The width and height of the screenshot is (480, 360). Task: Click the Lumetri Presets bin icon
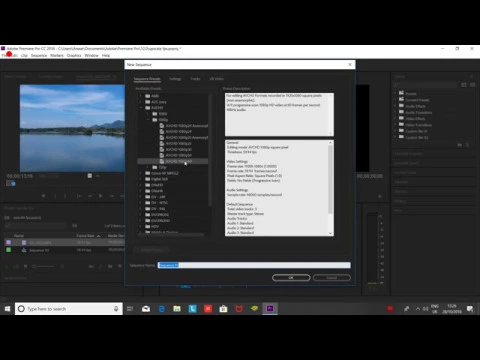click(401, 99)
